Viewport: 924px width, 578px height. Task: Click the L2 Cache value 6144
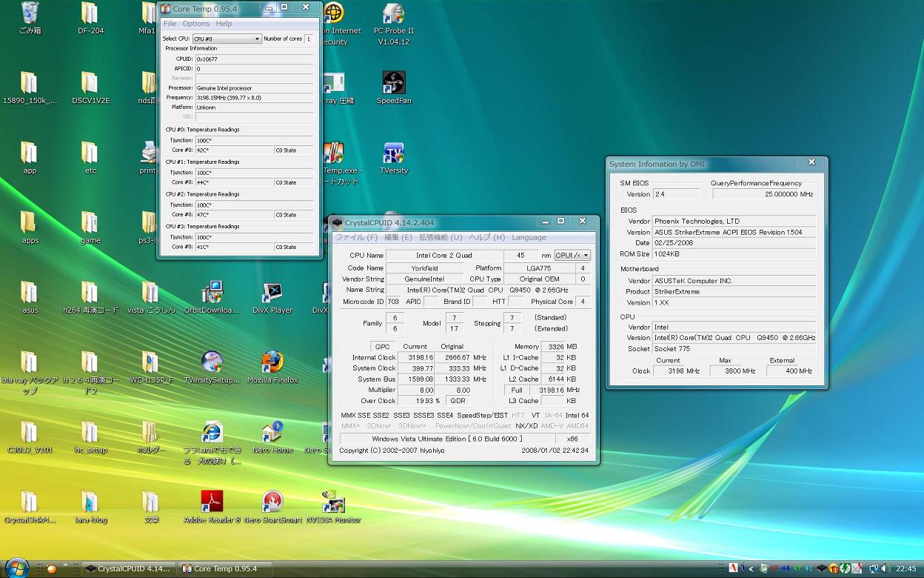(x=553, y=379)
